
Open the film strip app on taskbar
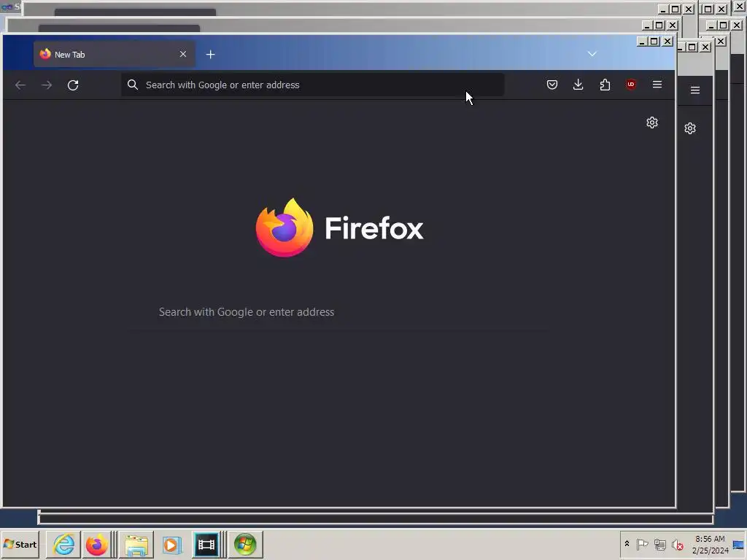[x=206, y=544]
